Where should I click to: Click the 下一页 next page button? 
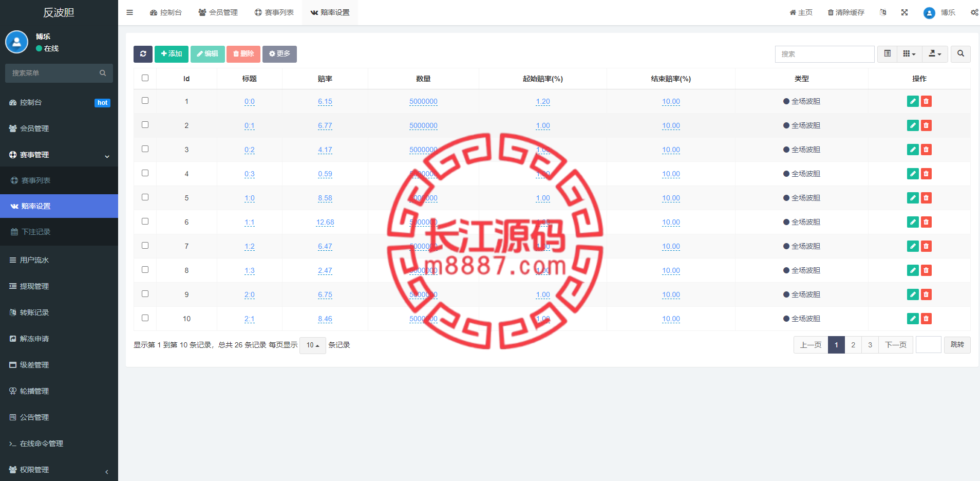[x=896, y=345]
